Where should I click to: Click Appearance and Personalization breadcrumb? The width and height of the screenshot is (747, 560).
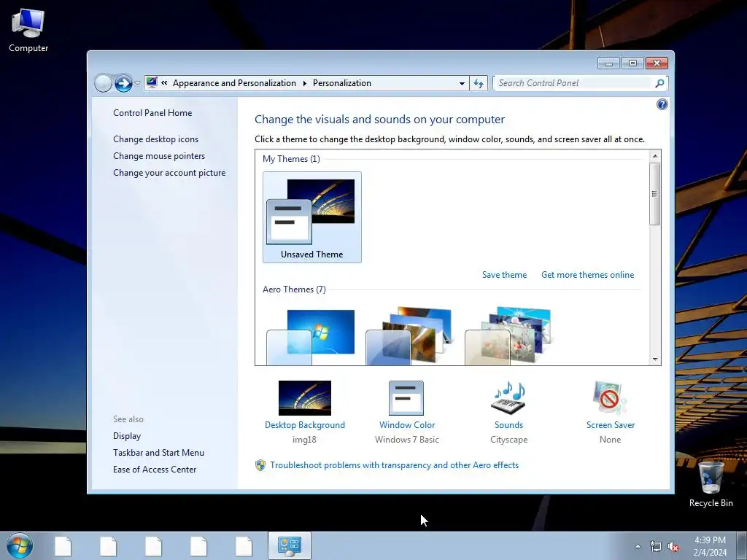[234, 83]
